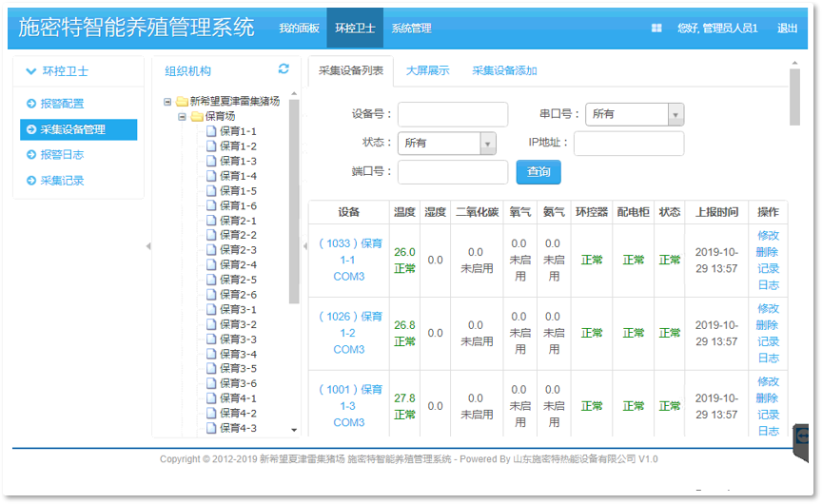Click the 设备号 input field
The image size is (822, 504).
(x=452, y=114)
